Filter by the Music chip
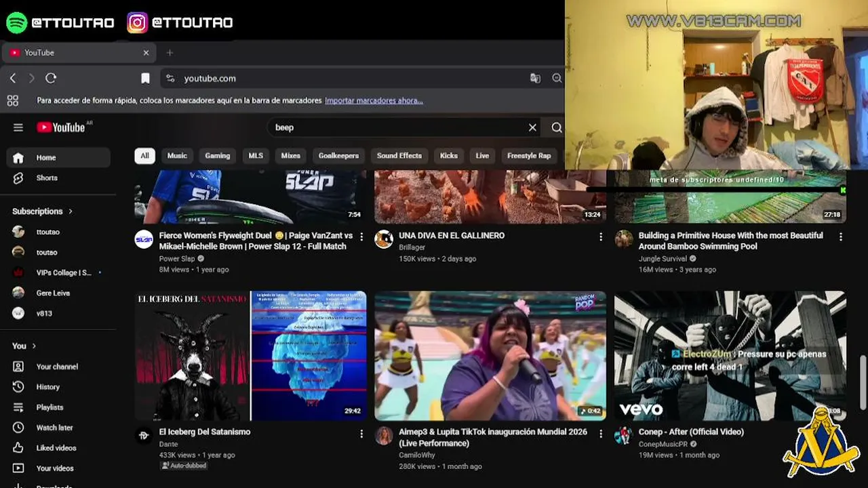 click(x=177, y=156)
